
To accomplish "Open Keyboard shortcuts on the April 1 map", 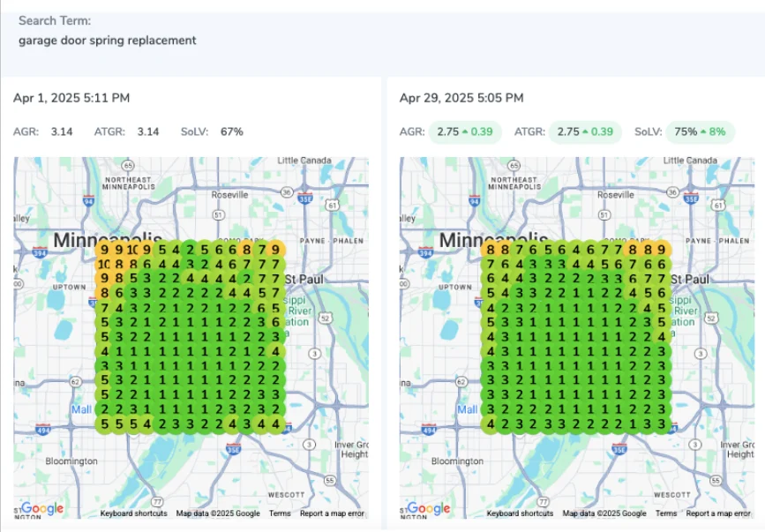I will pyautogui.click(x=134, y=513).
